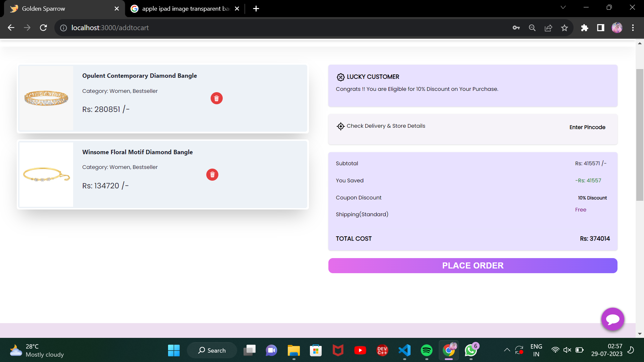This screenshot has height=362, width=644.
Task: Open the site information icon near the URL
Action: click(x=63, y=28)
